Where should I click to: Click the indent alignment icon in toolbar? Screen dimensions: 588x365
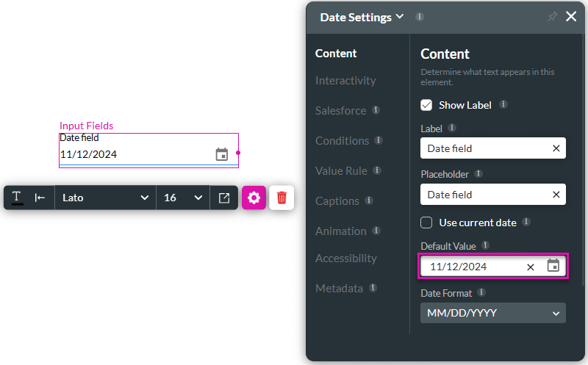pyautogui.click(x=40, y=198)
